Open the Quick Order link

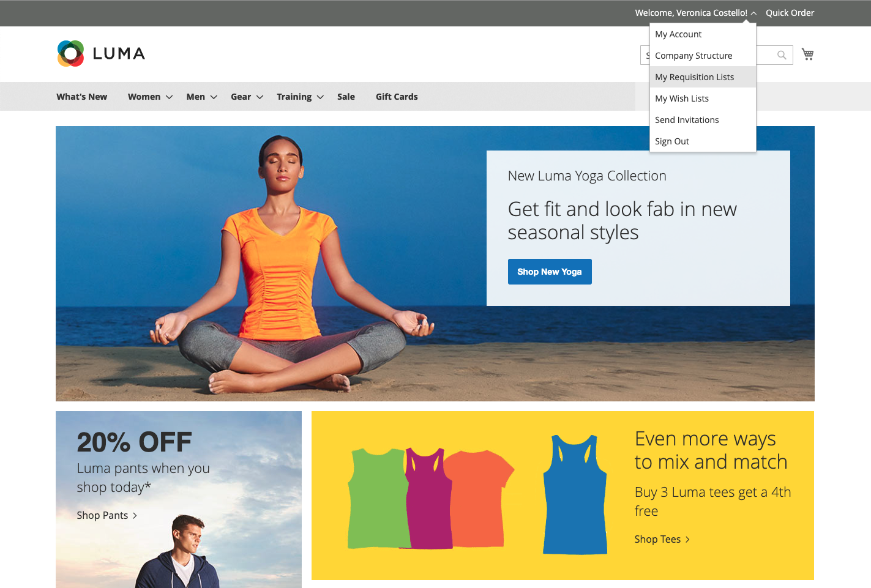point(790,13)
